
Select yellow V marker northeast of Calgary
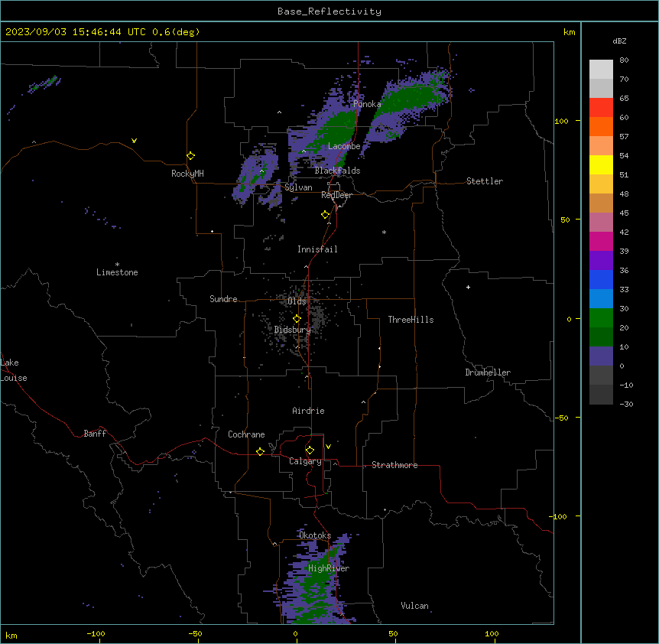coord(328,447)
